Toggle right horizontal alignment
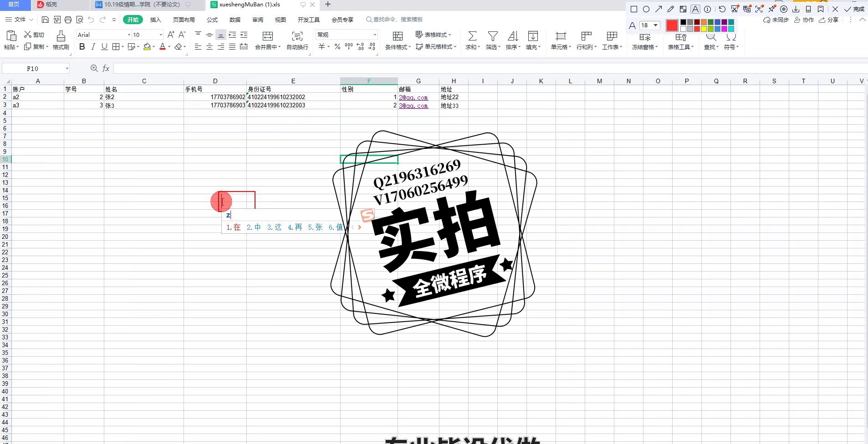868x444 pixels. (x=221, y=46)
